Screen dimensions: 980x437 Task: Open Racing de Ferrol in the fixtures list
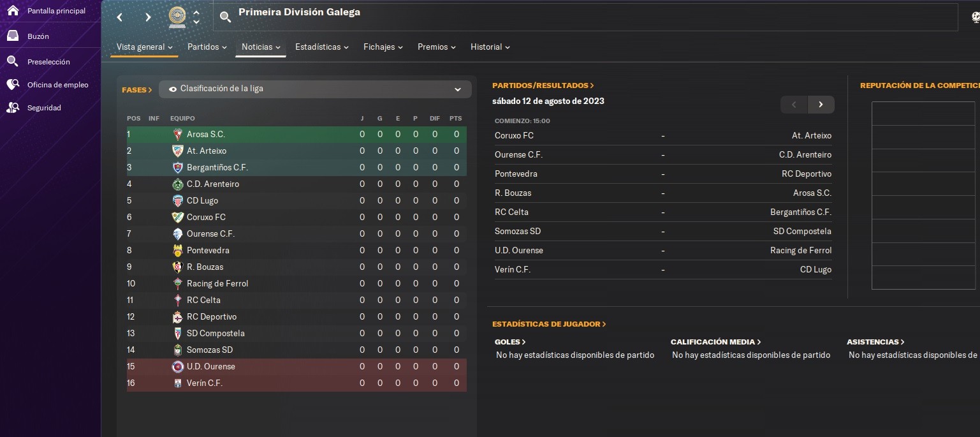[801, 250]
